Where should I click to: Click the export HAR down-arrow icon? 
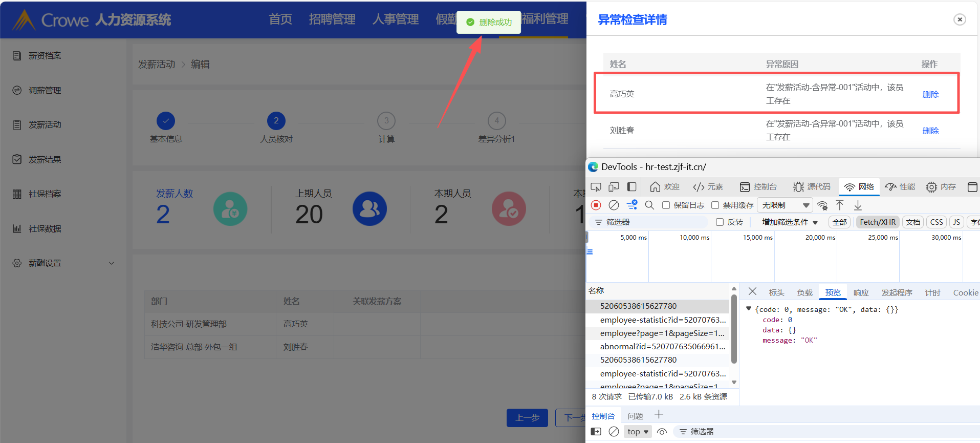(858, 205)
